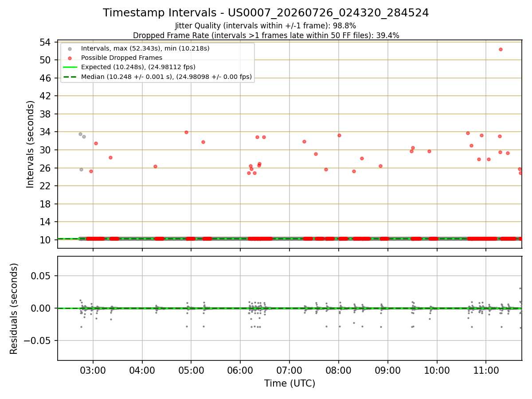The width and height of the screenshot is (532, 399).
Task: Click the 09:00 x-axis tick label
Action: click(388, 371)
